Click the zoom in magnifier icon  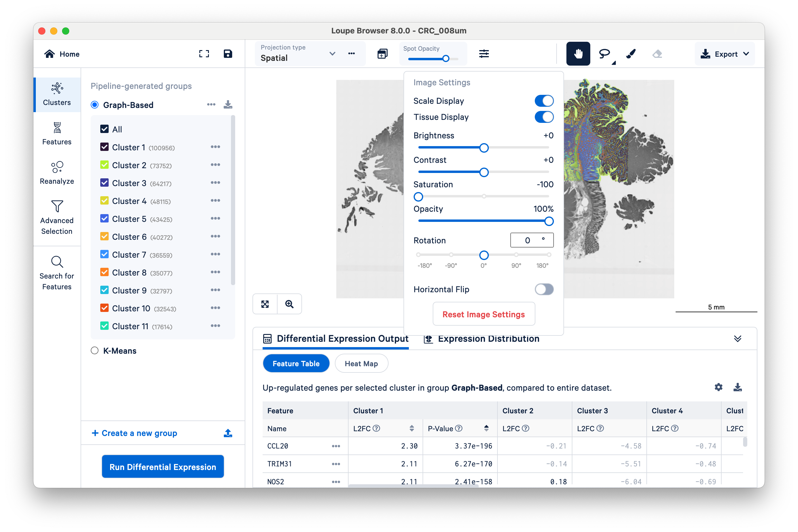click(x=289, y=304)
